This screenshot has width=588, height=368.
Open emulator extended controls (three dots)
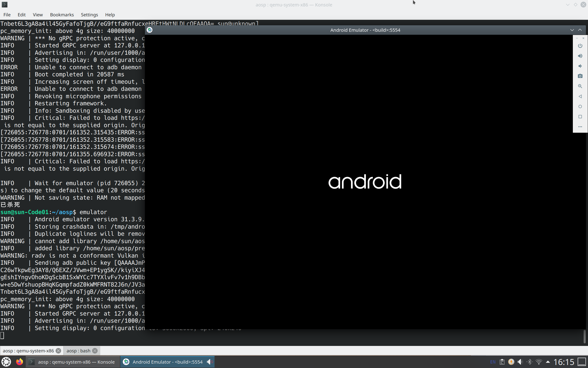(580, 127)
